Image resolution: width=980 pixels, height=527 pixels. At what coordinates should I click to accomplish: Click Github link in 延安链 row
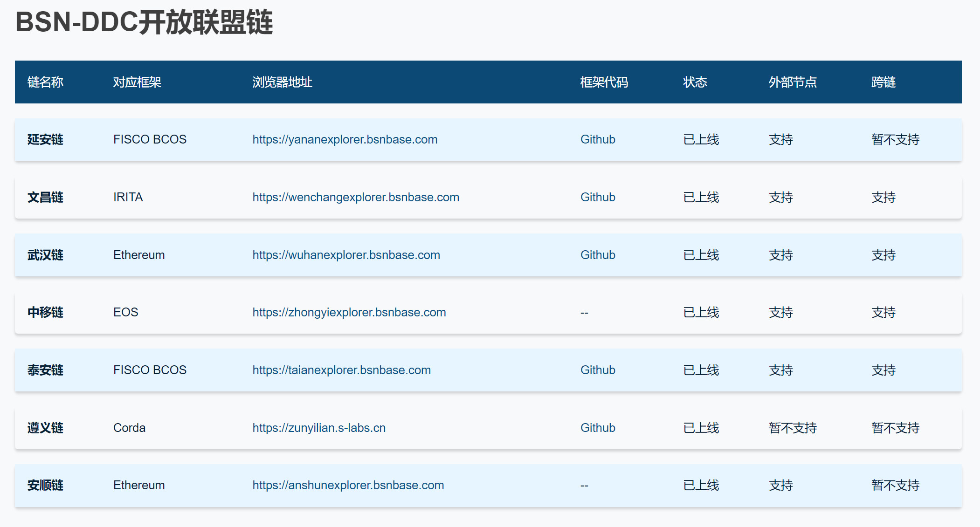click(x=597, y=139)
